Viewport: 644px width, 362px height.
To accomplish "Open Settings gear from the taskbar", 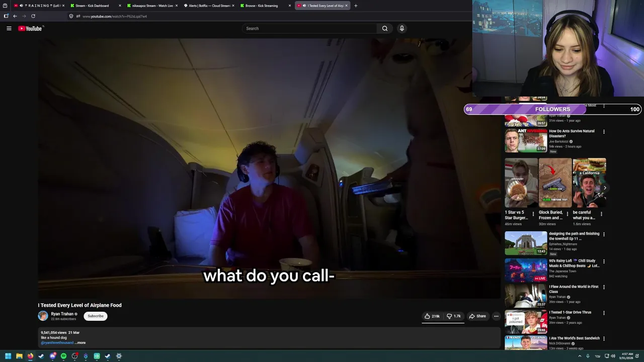I will pos(119,356).
